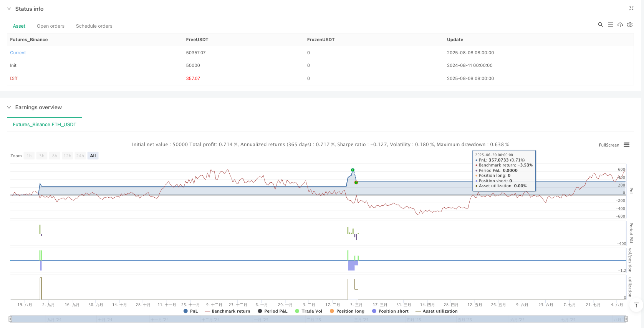644x328 pixels.
Task: Switch to the Schedule orders tab
Action: pos(94,26)
